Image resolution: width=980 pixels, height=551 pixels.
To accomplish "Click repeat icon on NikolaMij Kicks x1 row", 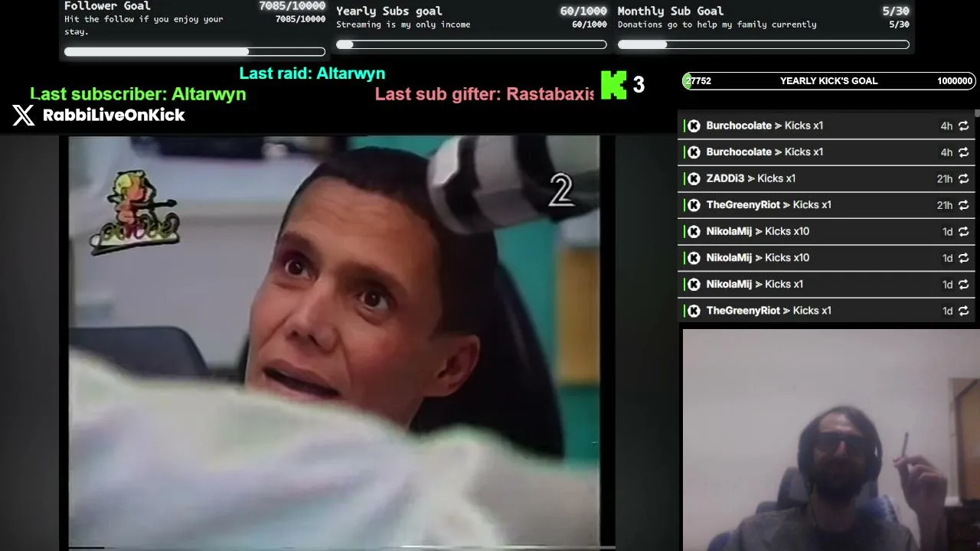I will (963, 285).
